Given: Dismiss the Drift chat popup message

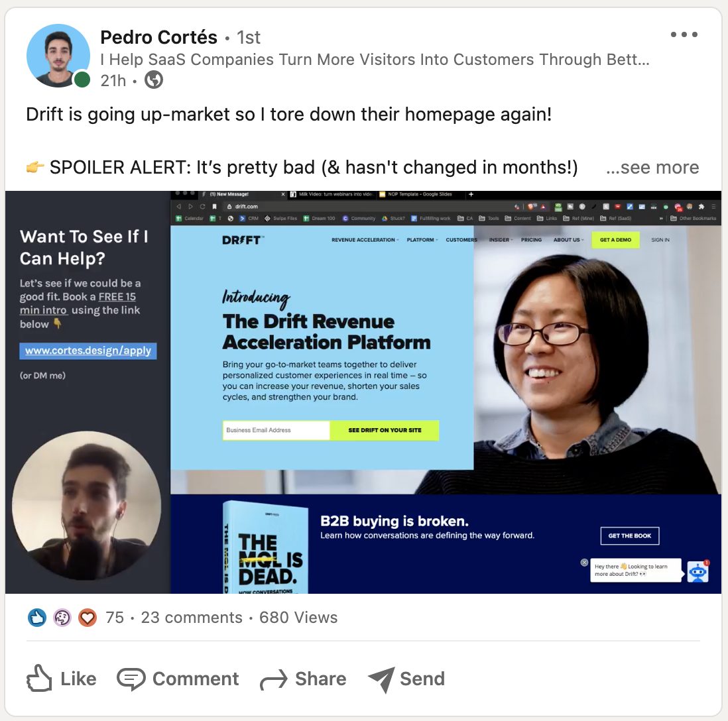Looking at the screenshot, I should pos(584,563).
